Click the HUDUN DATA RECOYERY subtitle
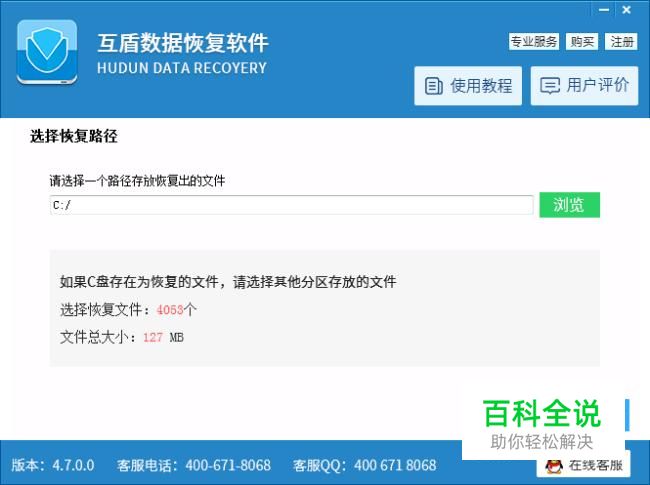 point(182,68)
